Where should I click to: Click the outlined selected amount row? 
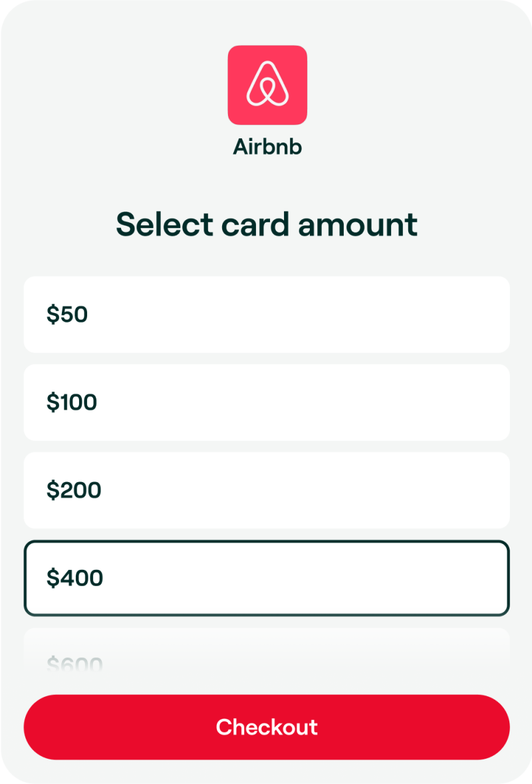pos(267,579)
